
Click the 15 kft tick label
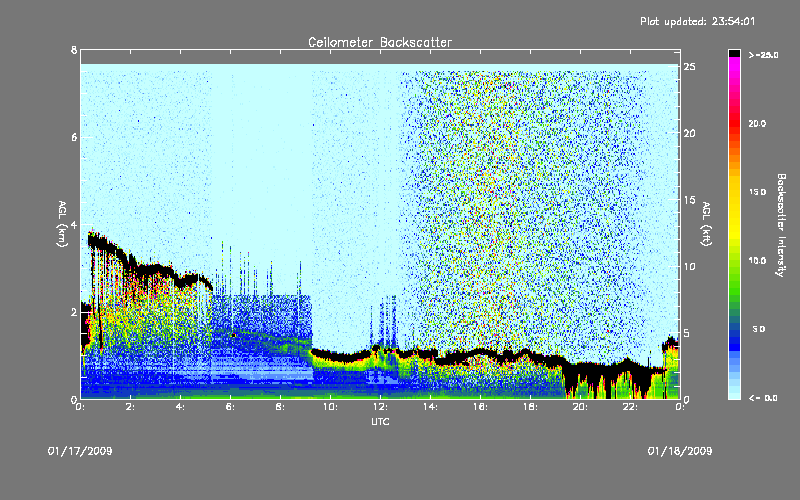tap(690, 200)
